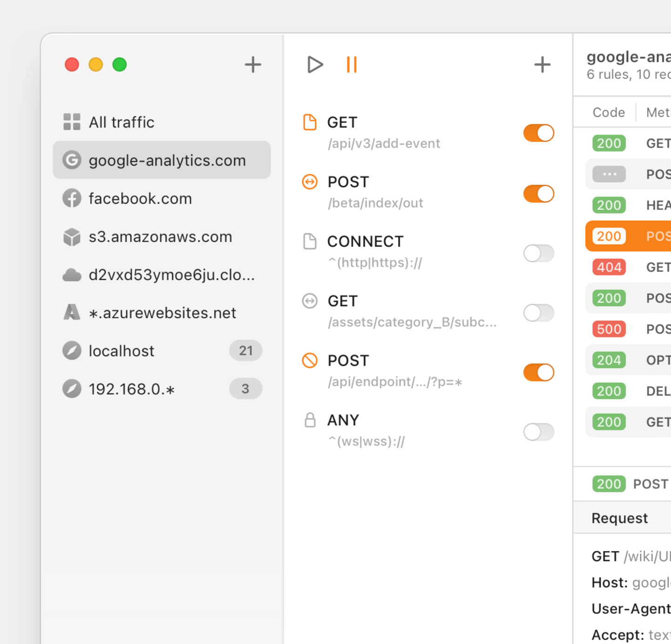Turn on the ANY websocket rule toggle
The width and height of the screenshot is (671, 644).
[538, 432]
